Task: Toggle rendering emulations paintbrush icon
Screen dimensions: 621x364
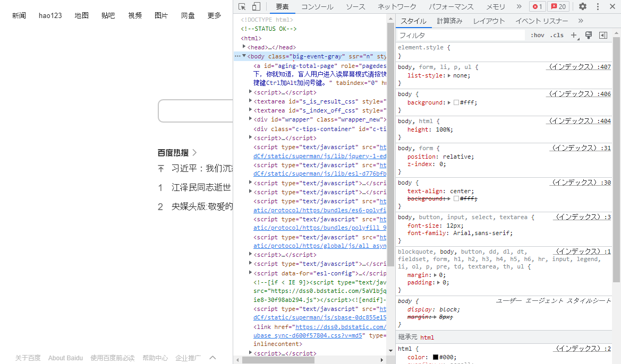Action: 589,35
